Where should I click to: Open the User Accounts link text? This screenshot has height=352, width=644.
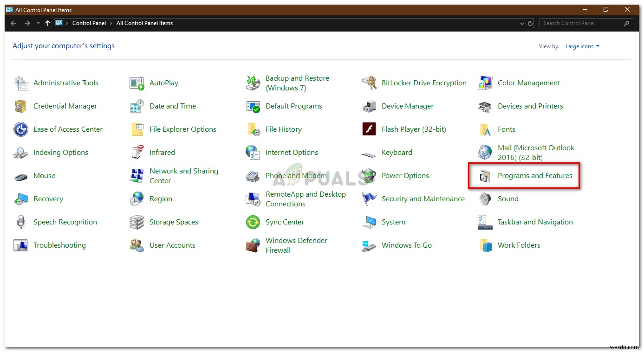coord(172,245)
